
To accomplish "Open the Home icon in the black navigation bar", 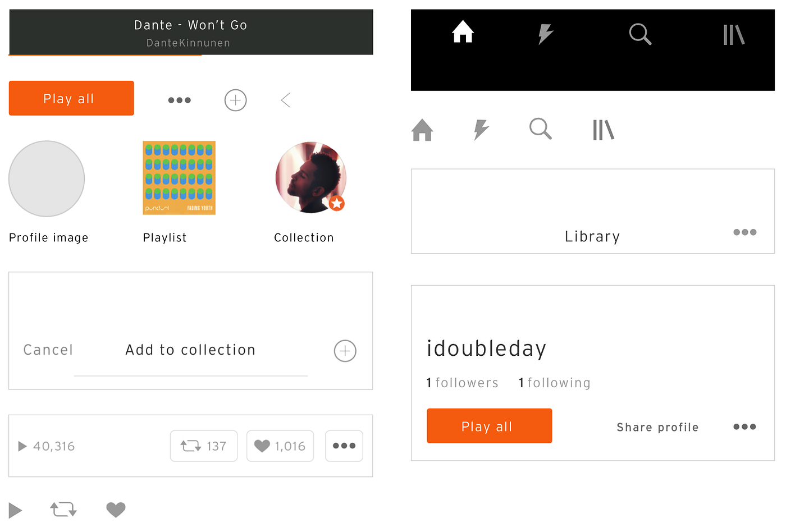I will 462,34.
